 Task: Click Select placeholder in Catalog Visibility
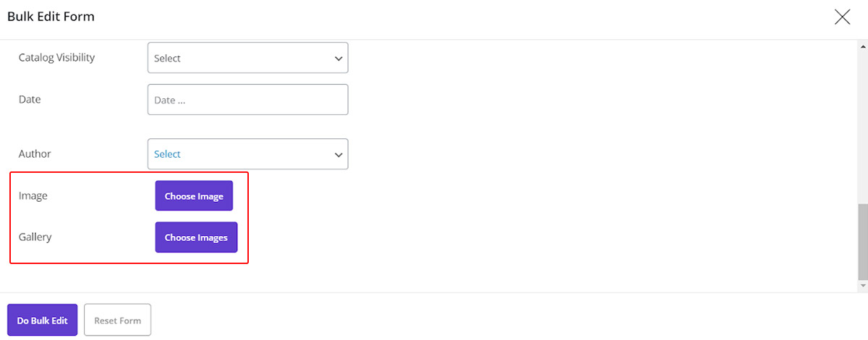[x=167, y=59]
